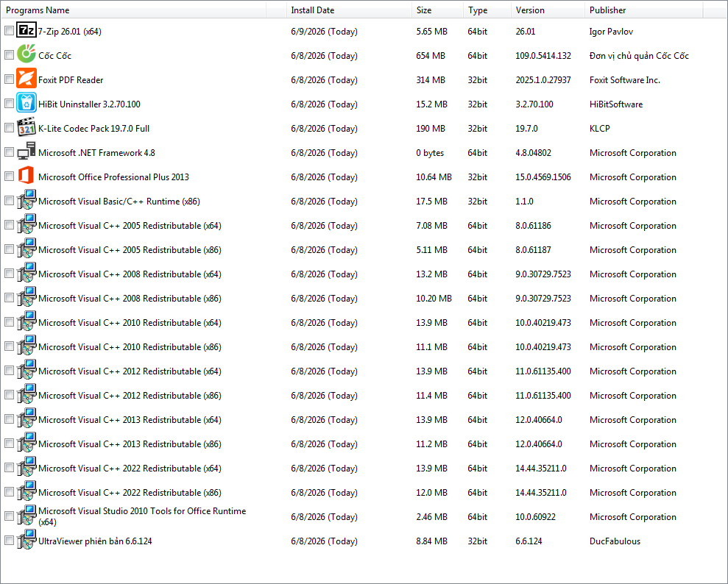Check the Office Professional Plus 2013 checkbox
This screenshot has width=728, height=584.
(10, 177)
